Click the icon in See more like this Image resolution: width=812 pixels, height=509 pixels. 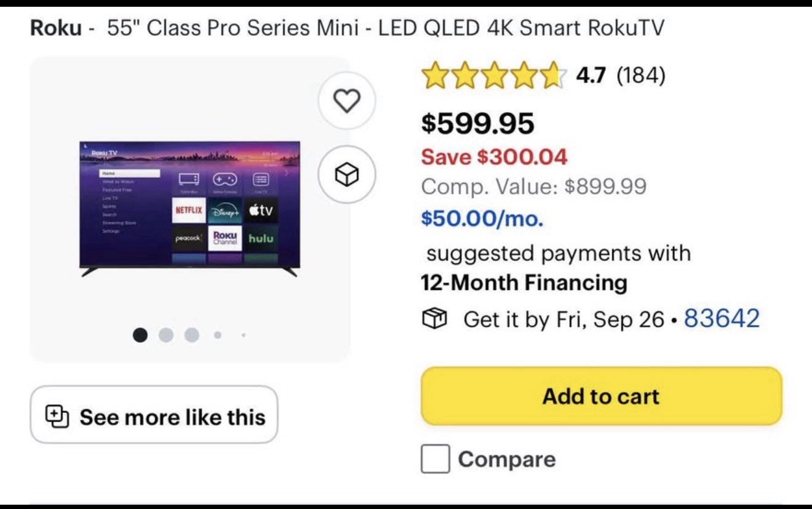pos(56,417)
